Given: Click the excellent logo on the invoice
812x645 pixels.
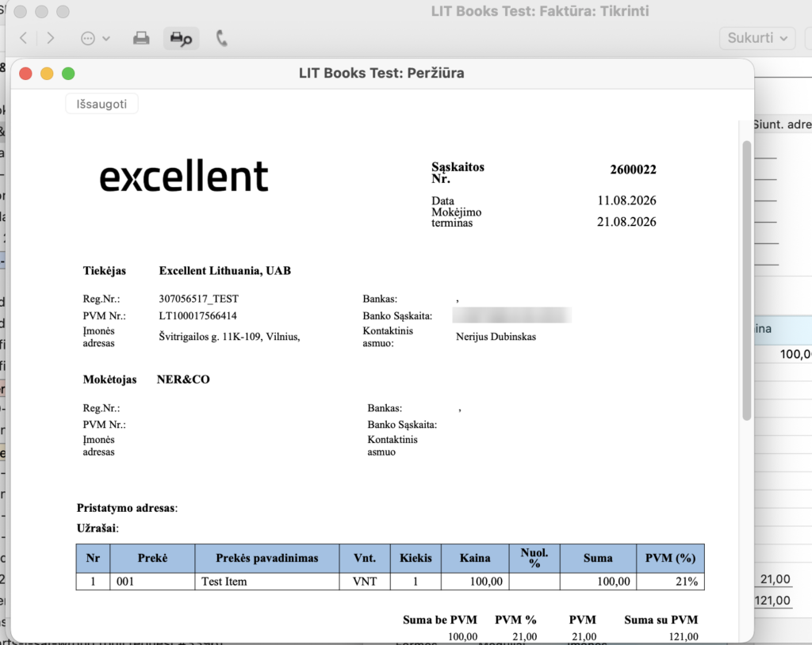Looking at the screenshot, I should coord(184,176).
